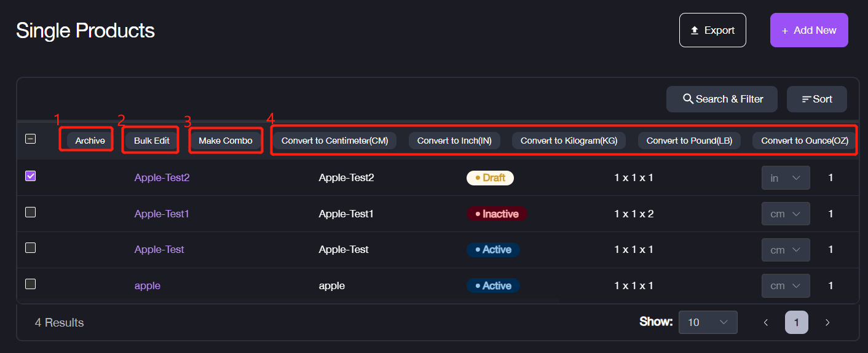Screen dimensions: 868x353
Task: Convert to Kilogram(KG)
Action: click(x=569, y=141)
